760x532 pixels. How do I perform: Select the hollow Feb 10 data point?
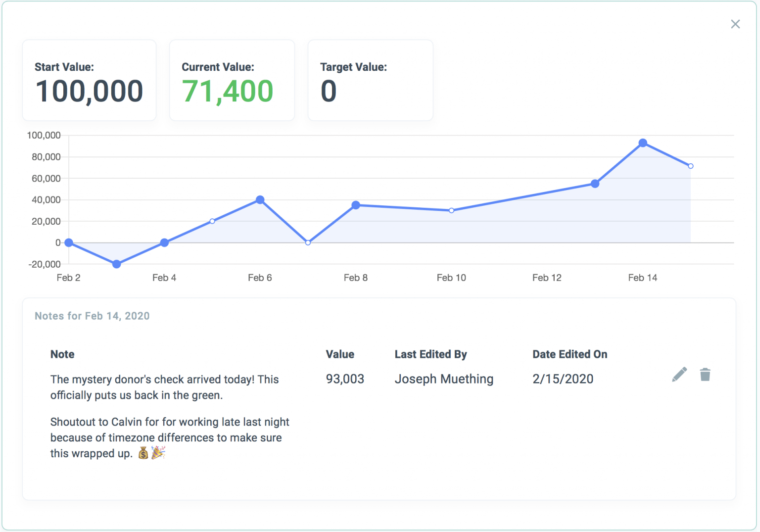(x=451, y=210)
